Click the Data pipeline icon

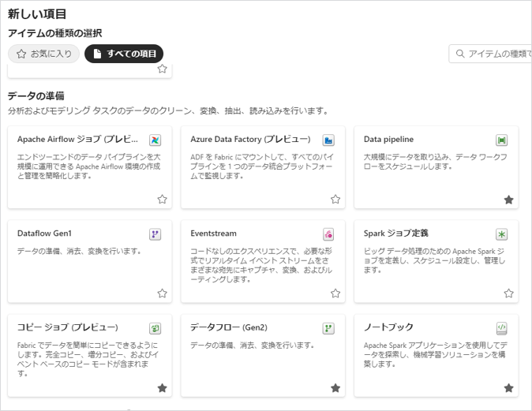coord(501,140)
